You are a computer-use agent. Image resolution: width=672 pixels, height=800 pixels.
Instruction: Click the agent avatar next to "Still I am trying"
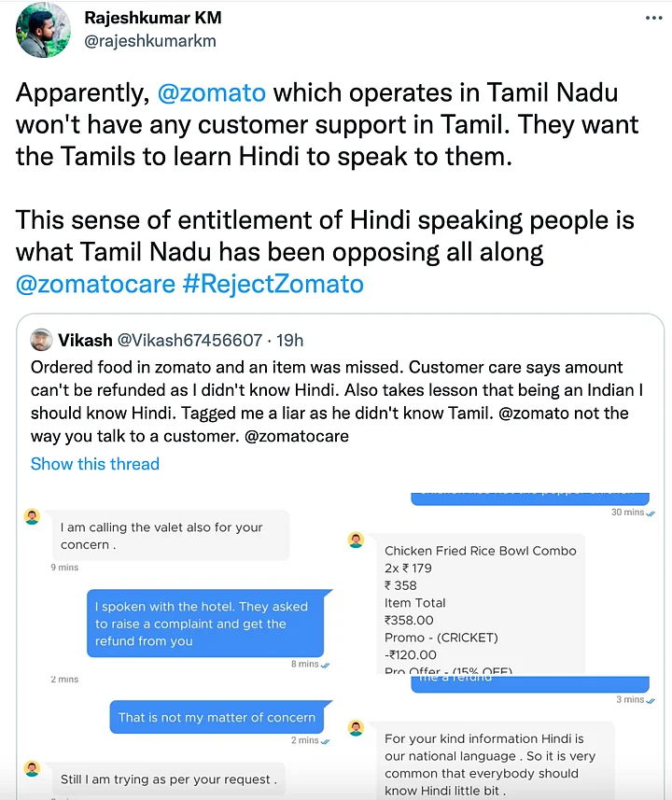pos(32,768)
